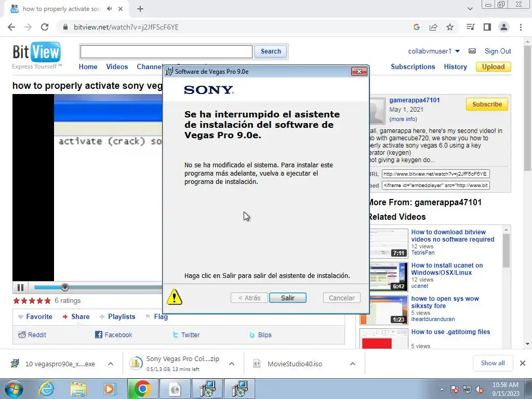The width and height of the screenshot is (532, 399).
Task: Click the Chrome back arrow
Action: tap(11, 27)
